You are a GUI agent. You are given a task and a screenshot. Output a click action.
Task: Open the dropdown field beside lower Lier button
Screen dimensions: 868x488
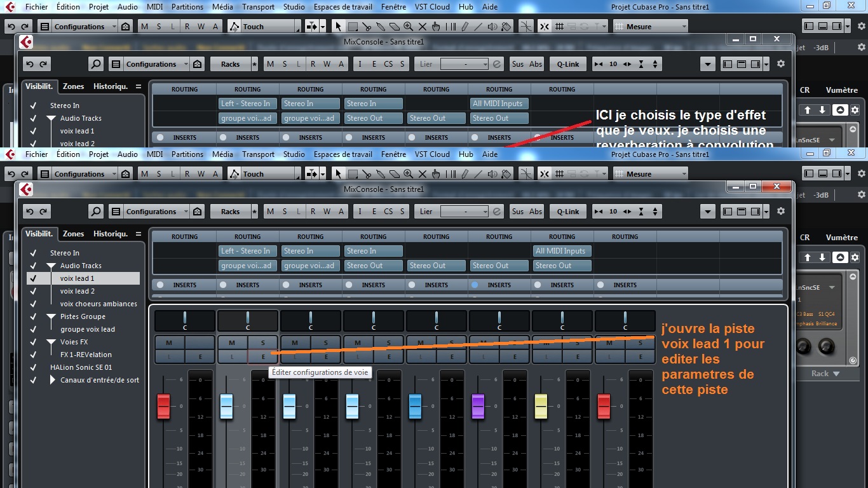(x=465, y=212)
